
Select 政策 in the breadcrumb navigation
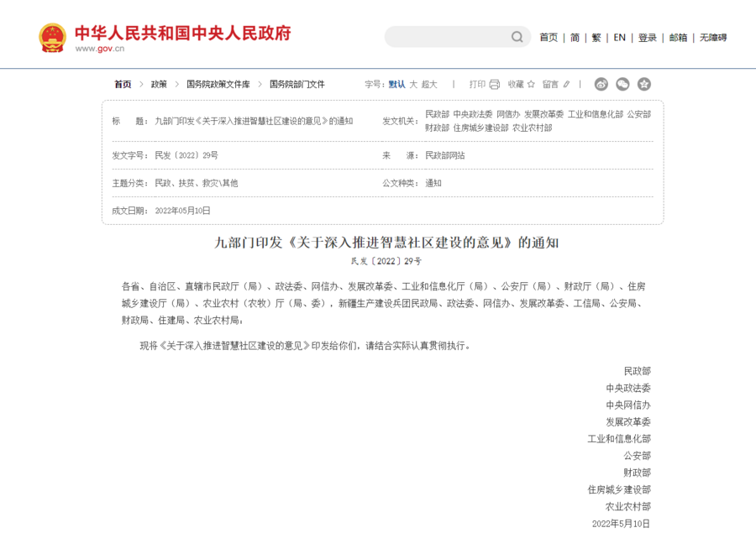157,84
